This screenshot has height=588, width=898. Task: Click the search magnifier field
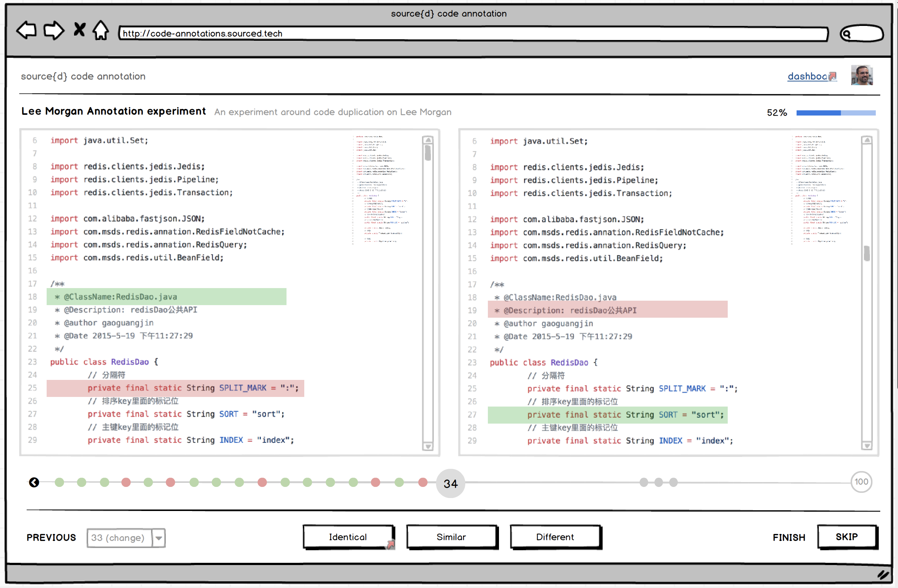[861, 34]
